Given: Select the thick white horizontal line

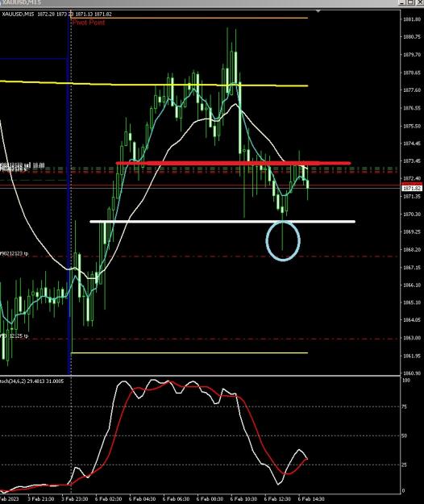Looking at the screenshot, I should [222, 222].
